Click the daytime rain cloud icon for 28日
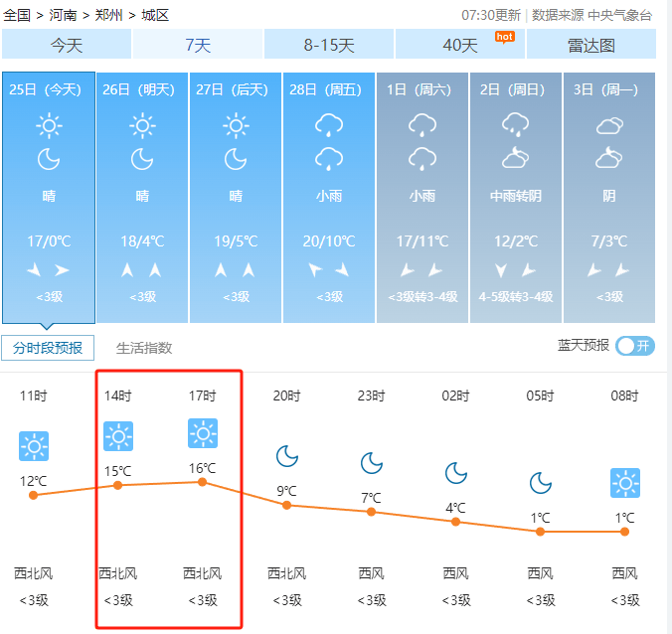Screen dimensions: 672x634 tap(329, 125)
